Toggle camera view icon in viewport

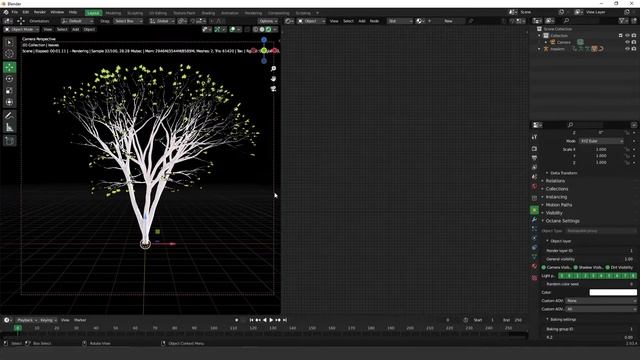coord(273,88)
